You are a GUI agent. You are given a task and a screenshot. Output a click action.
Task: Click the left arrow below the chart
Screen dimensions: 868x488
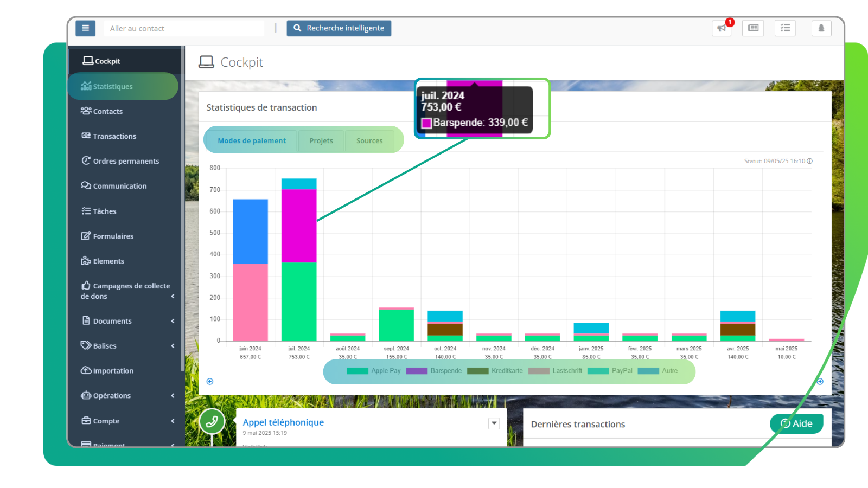210,382
